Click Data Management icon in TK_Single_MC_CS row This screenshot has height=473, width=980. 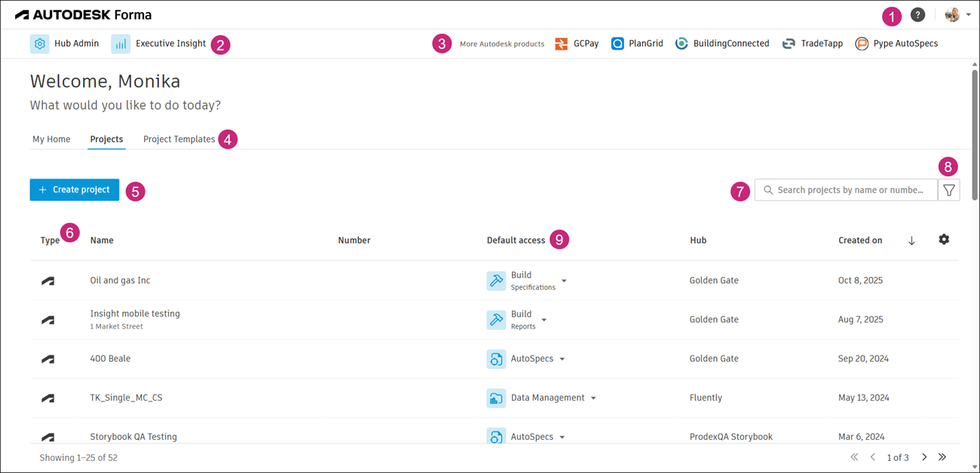[496, 398]
